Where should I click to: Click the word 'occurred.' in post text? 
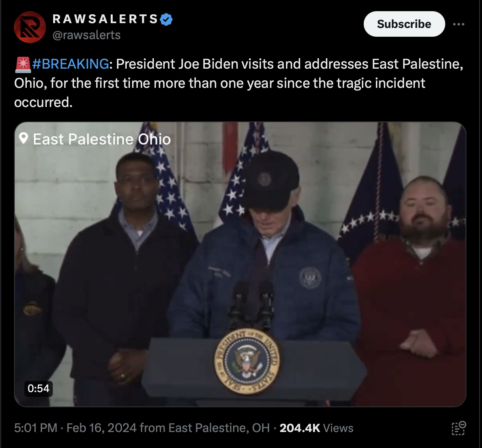[44, 102]
